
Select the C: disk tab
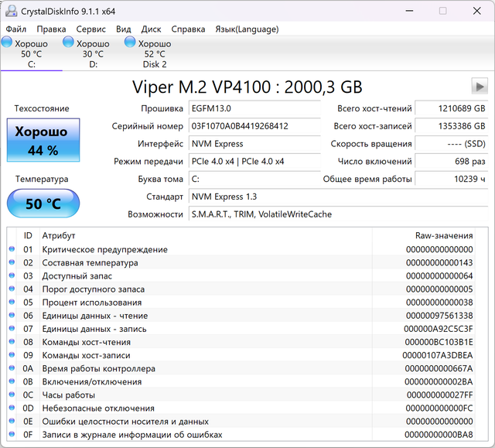(31, 53)
